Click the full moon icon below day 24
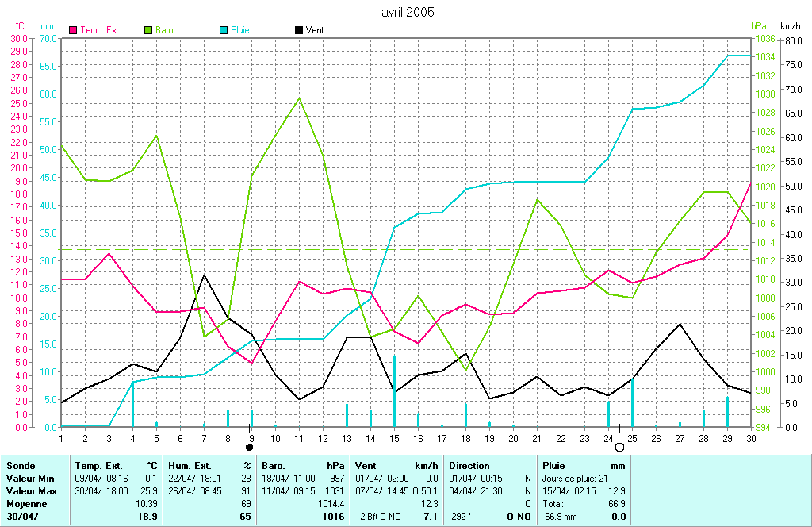The image size is (812, 527). click(x=619, y=448)
